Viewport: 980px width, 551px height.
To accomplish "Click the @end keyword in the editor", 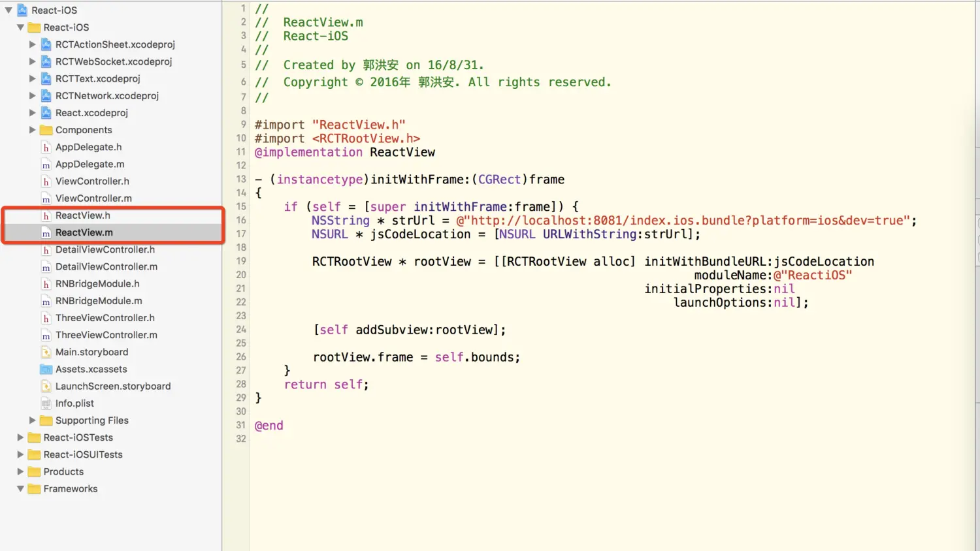I will 269,426.
